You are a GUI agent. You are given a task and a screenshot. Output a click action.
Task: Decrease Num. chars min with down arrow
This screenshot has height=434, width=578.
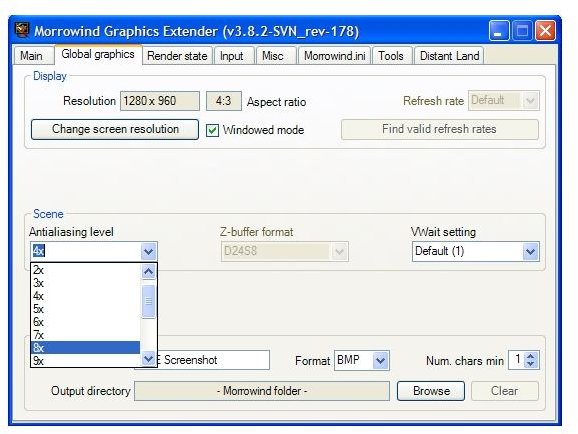point(530,364)
